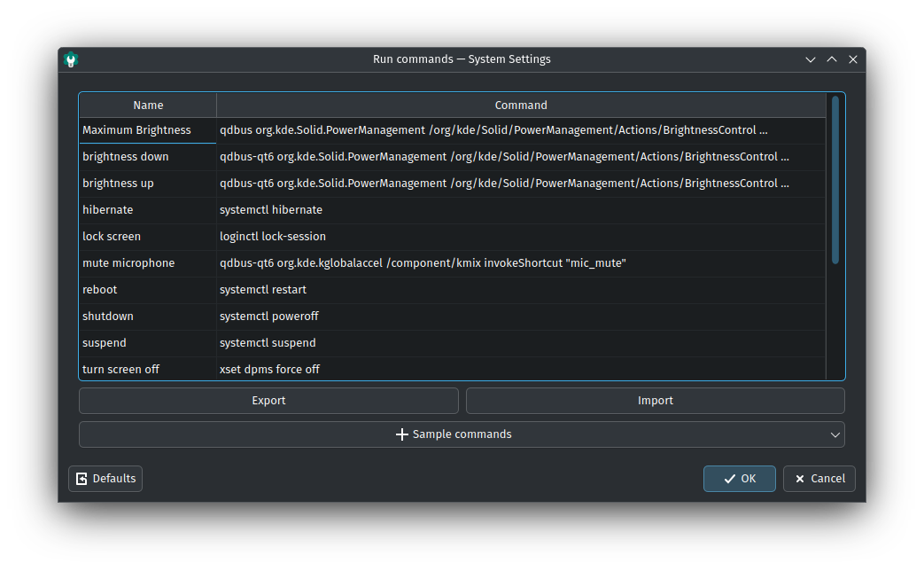
Task: Click the loginctl lock-session command cell
Action: [521, 237]
